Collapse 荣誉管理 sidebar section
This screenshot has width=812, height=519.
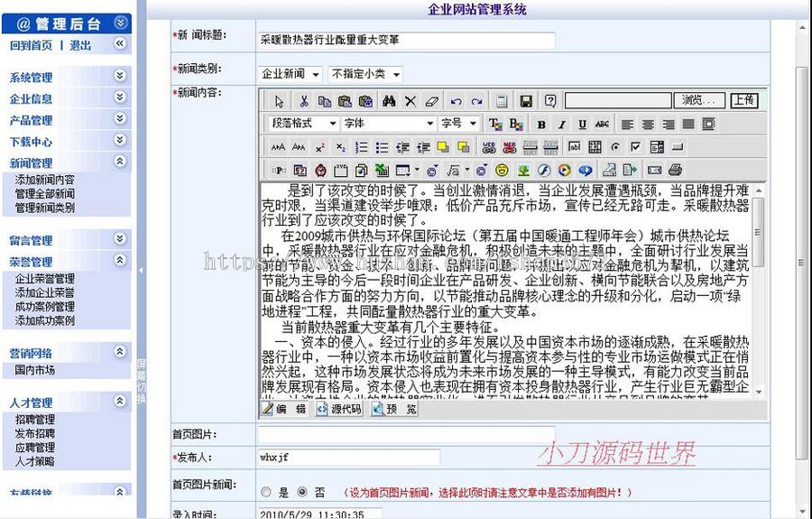click(x=120, y=260)
